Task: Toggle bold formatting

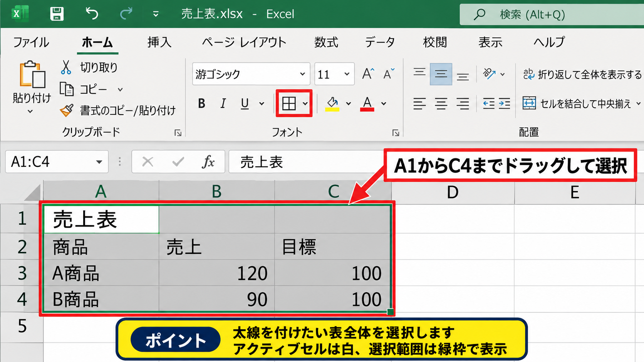Action: coord(201,103)
